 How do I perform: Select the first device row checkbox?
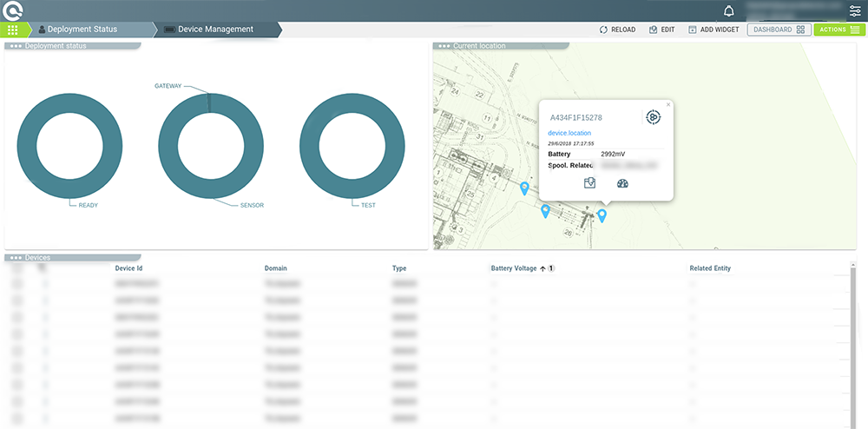tap(17, 283)
